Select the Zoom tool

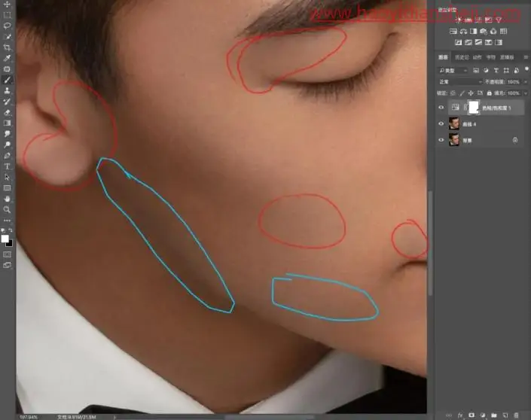coord(7,210)
